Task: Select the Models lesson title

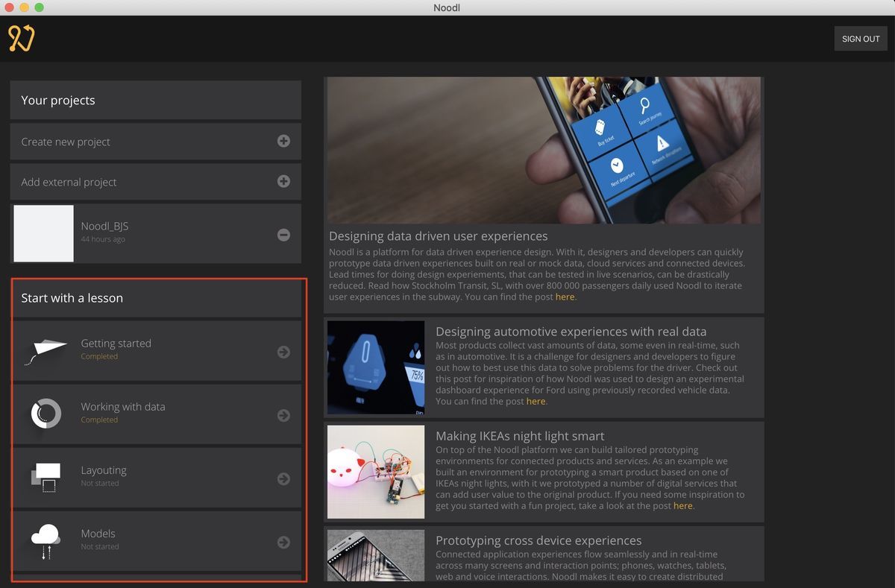Action: coord(98,534)
